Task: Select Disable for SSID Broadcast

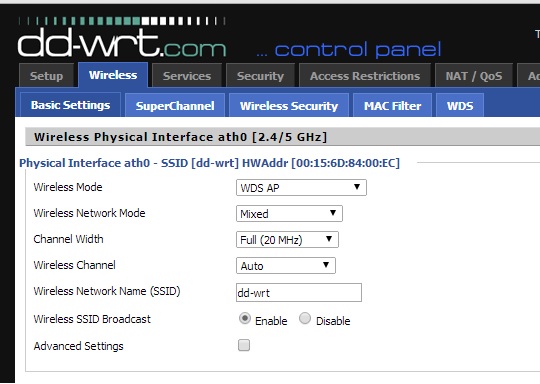Action: [305, 319]
